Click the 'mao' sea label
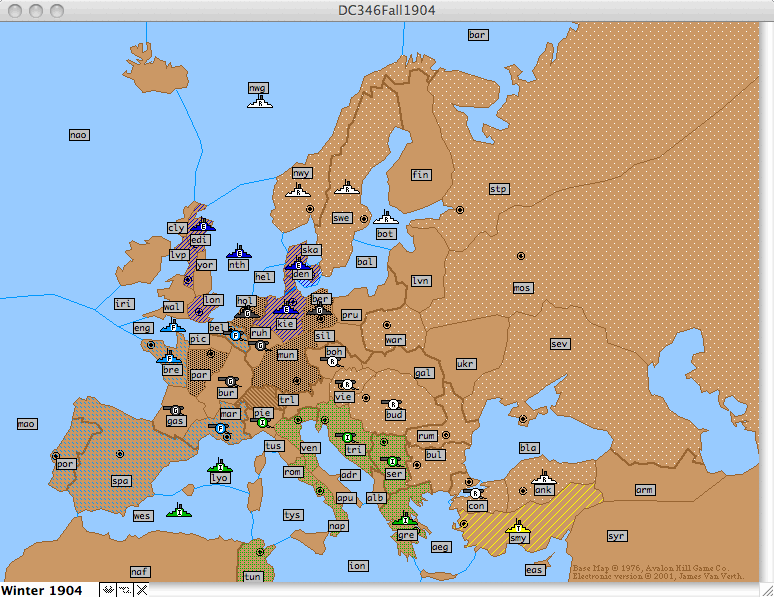The width and height of the screenshot is (774, 597). pyautogui.click(x=27, y=424)
